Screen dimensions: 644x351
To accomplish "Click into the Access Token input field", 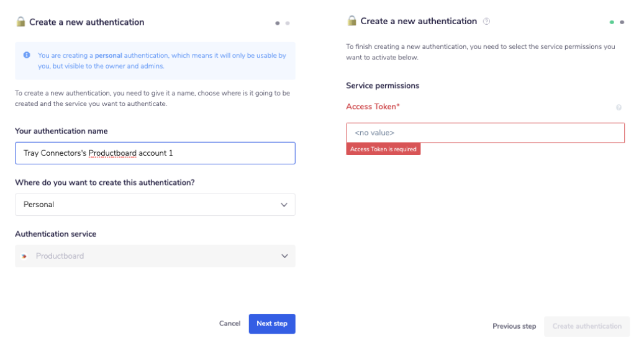I will coord(485,133).
